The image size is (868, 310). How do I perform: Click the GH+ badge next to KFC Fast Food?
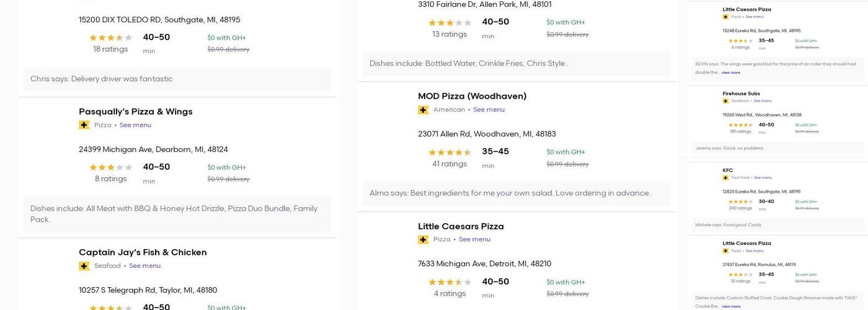(x=725, y=178)
